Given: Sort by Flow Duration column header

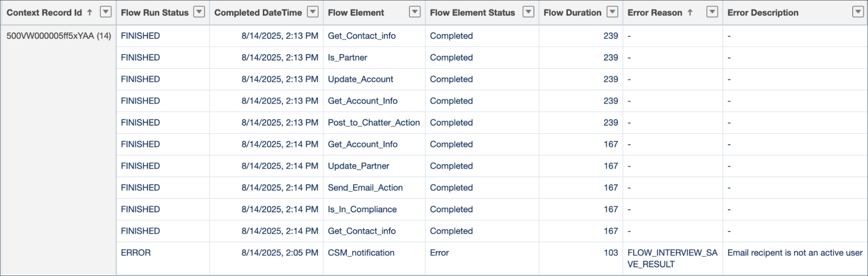Looking at the screenshot, I should tap(572, 13).
